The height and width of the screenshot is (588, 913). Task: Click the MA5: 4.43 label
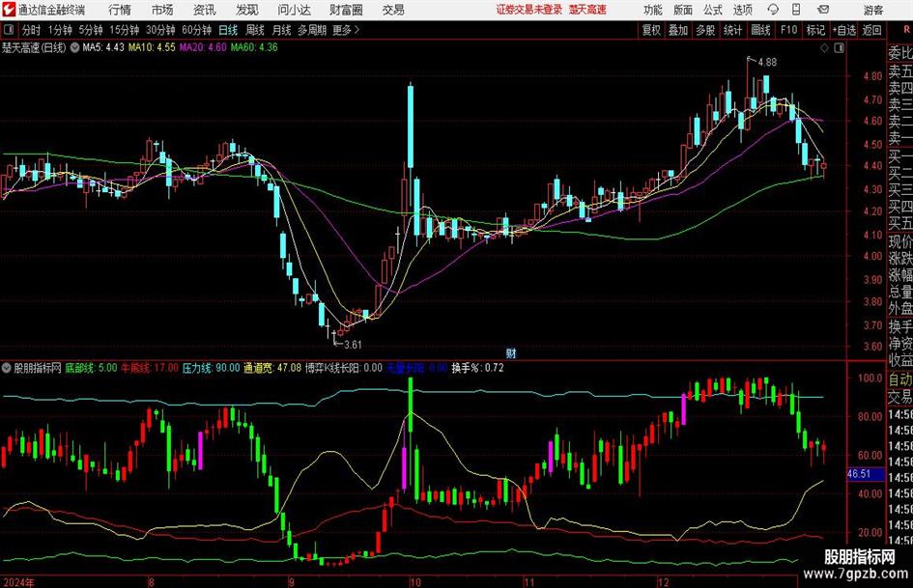(x=103, y=47)
